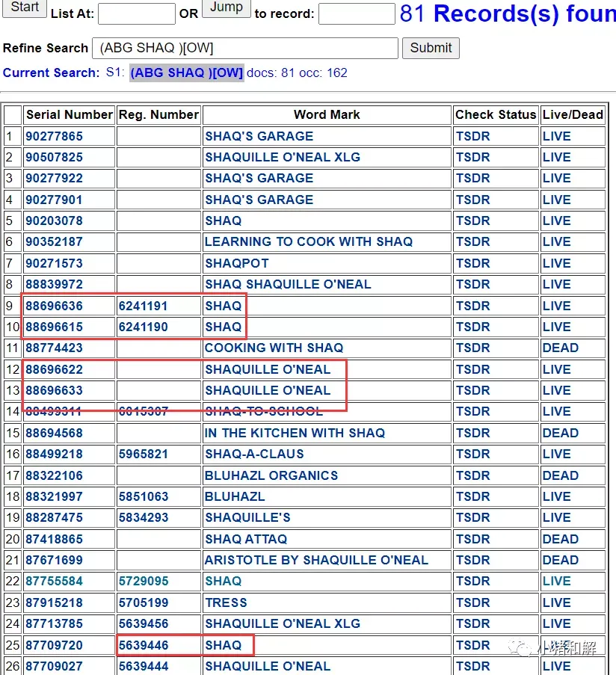
Task: Click LIVE status for serial 90203078
Action: pos(557,221)
